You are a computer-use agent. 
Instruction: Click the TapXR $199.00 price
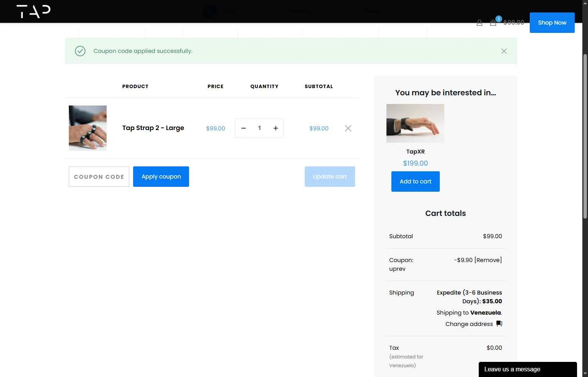click(x=416, y=163)
